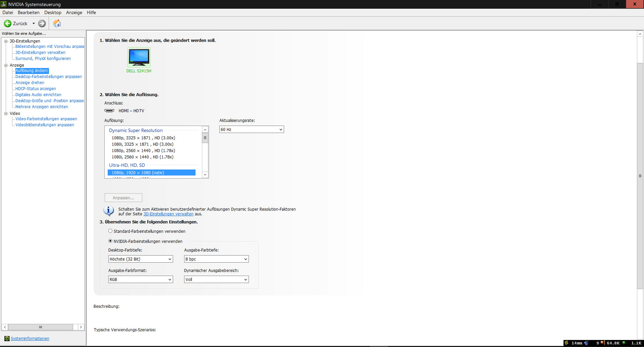
Task: Open the Ausgabe-Farbtiefe 8 bpc dropdown
Action: pyautogui.click(x=216, y=259)
